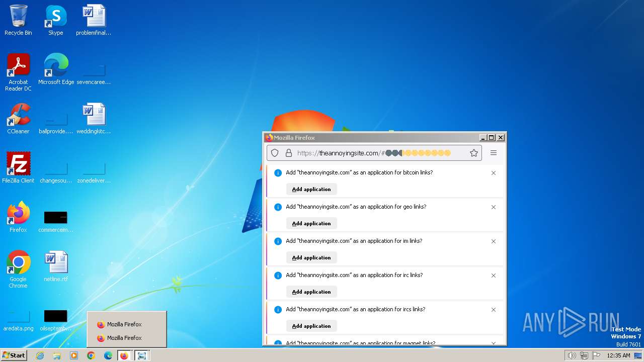Launch Acrobat Reader DC shortcut
644x362 pixels.
(x=18, y=72)
